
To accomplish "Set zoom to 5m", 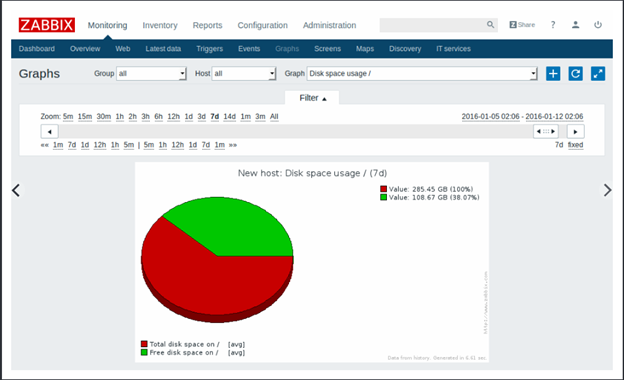I will point(68,117).
